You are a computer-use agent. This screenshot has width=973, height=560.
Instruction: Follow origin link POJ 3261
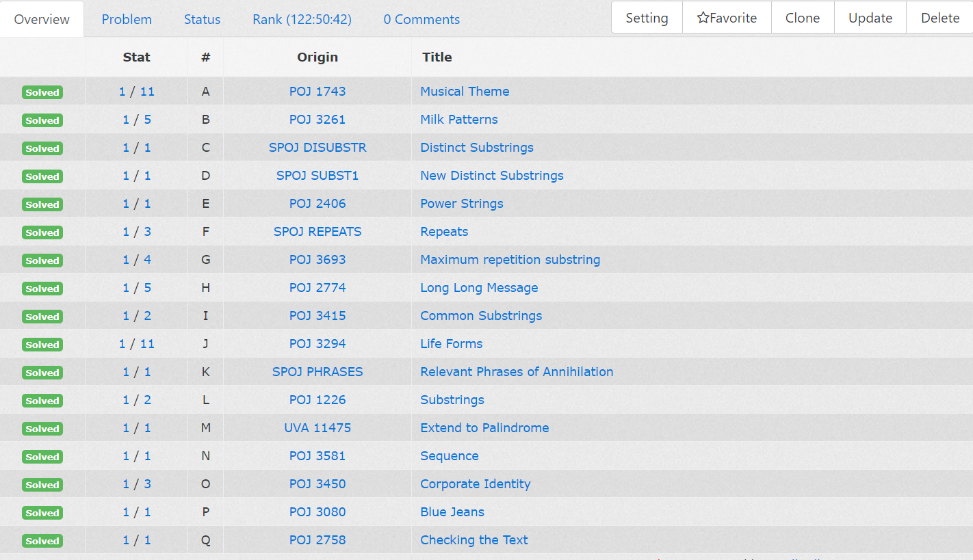tap(317, 119)
